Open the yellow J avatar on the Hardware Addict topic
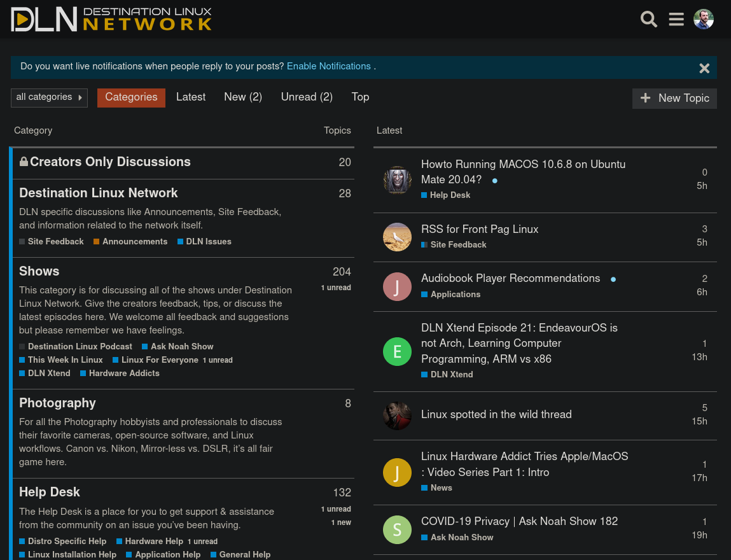The width and height of the screenshot is (731, 560). pyautogui.click(x=397, y=472)
